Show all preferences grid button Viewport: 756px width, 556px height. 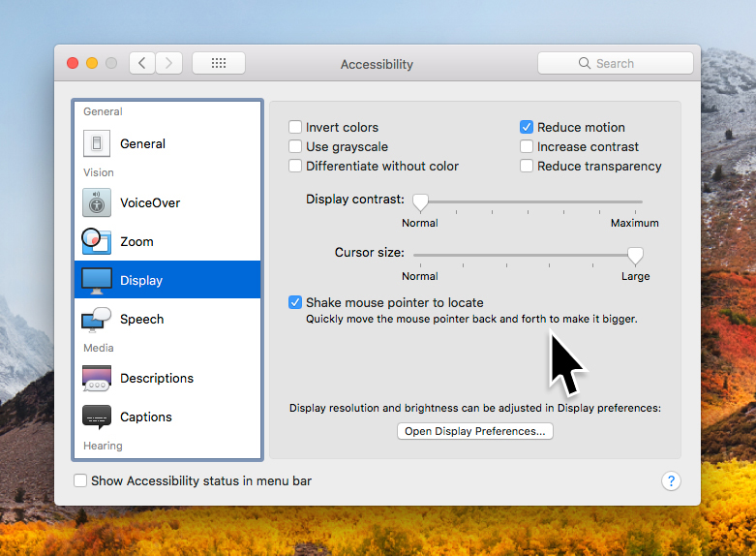pyautogui.click(x=219, y=63)
